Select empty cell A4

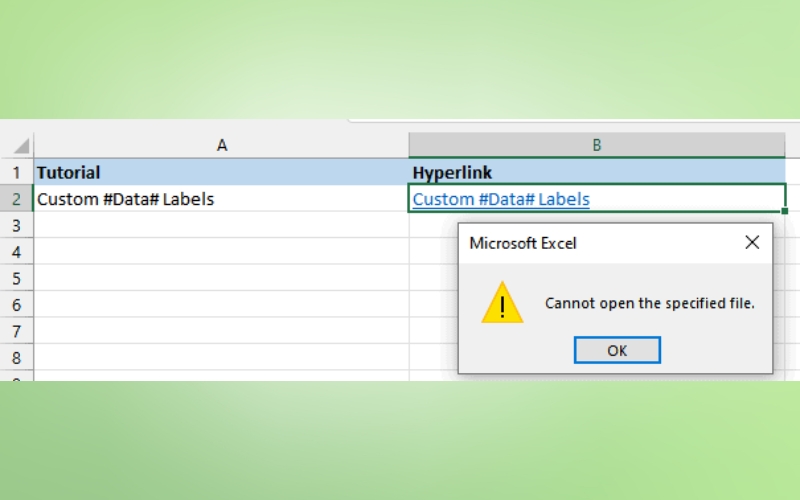click(x=221, y=251)
